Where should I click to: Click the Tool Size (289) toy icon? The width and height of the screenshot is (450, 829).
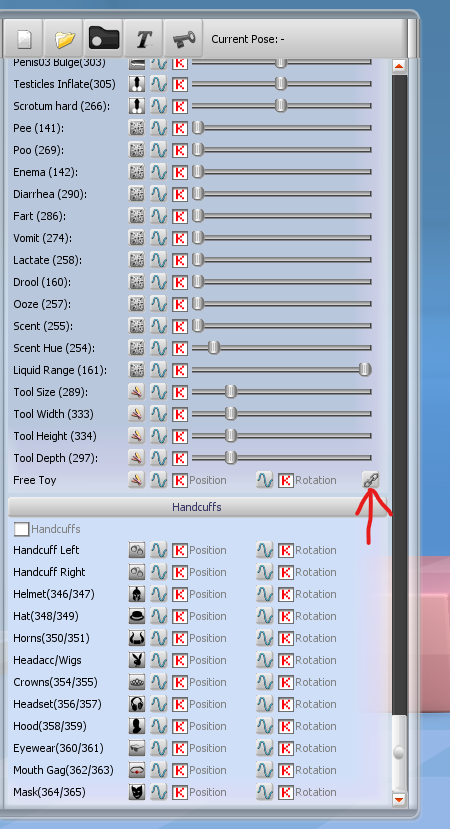tap(137, 392)
